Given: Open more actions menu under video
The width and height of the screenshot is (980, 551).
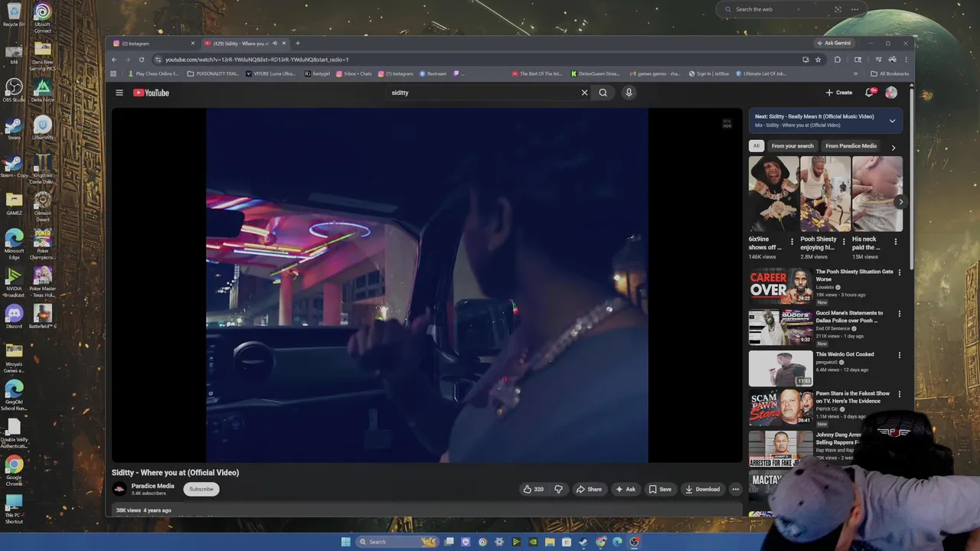Looking at the screenshot, I should tap(735, 489).
